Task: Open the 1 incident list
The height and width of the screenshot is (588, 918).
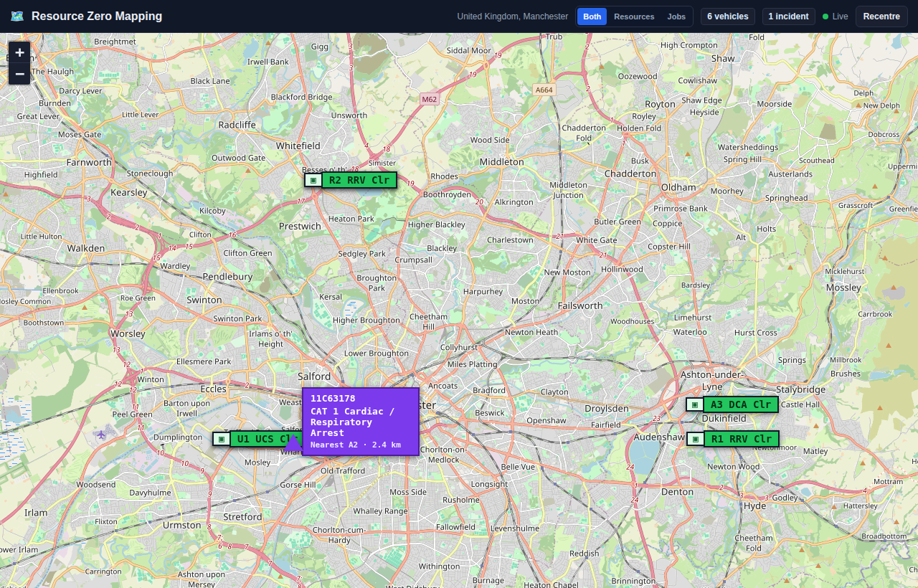Action: click(x=789, y=16)
